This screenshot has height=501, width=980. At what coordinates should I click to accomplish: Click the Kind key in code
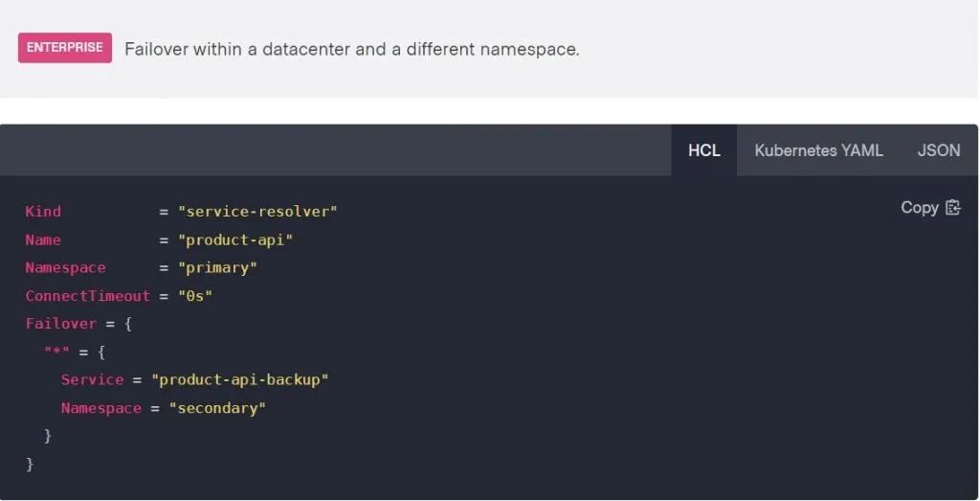point(43,212)
